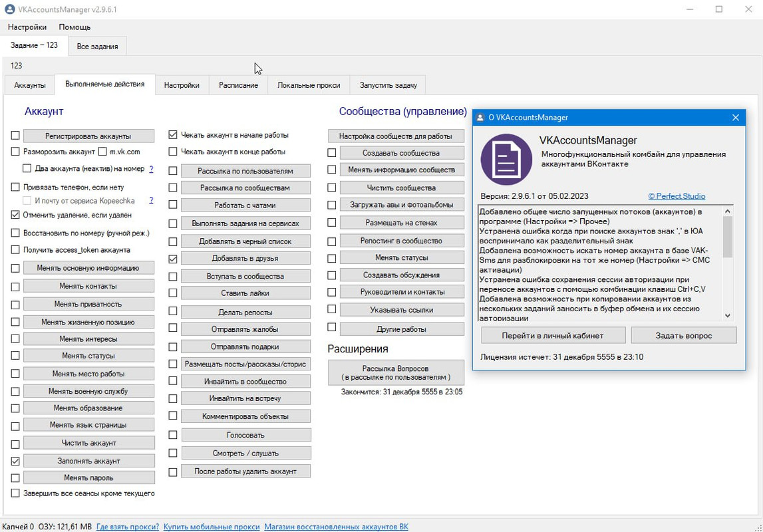Open the Локальные прокси tab
The image size is (763, 532).
(x=309, y=85)
